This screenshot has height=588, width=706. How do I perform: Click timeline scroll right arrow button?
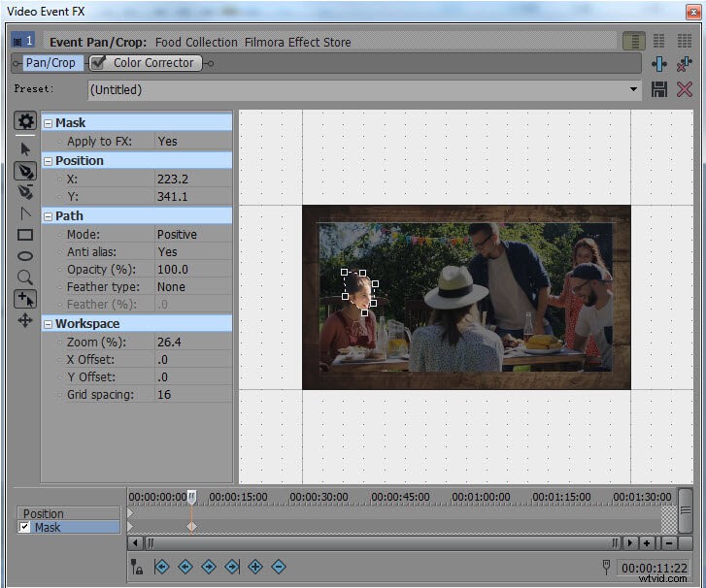tap(629, 543)
